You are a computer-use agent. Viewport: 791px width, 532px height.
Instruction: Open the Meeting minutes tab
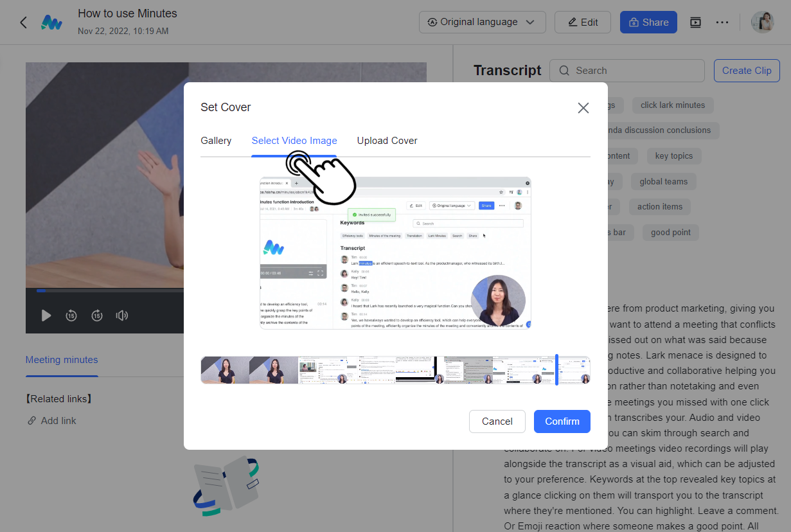(x=62, y=360)
